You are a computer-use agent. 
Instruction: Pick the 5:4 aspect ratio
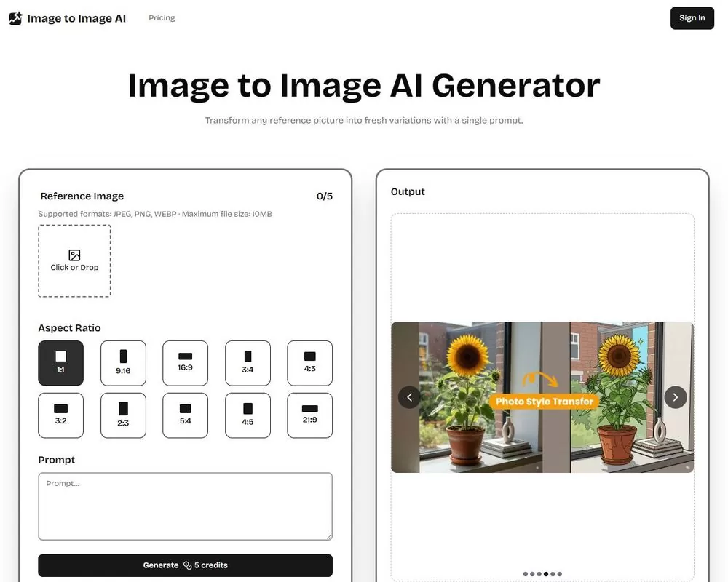coord(186,415)
